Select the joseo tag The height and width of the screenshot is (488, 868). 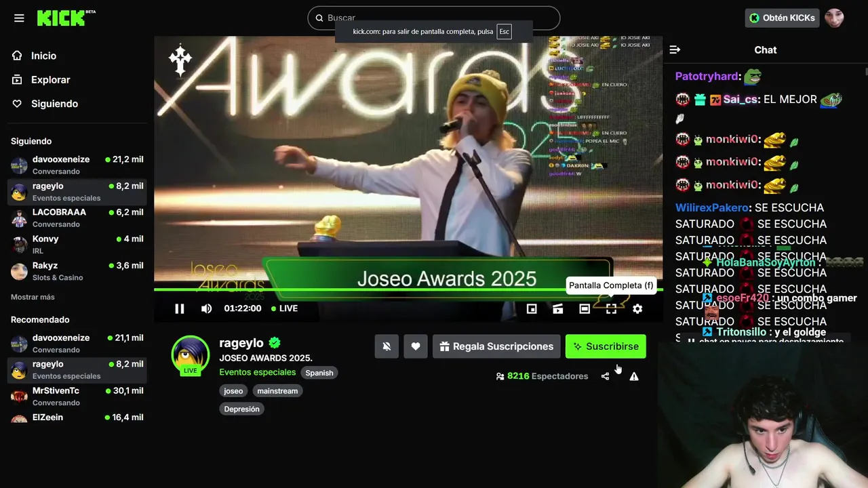tap(233, 391)
